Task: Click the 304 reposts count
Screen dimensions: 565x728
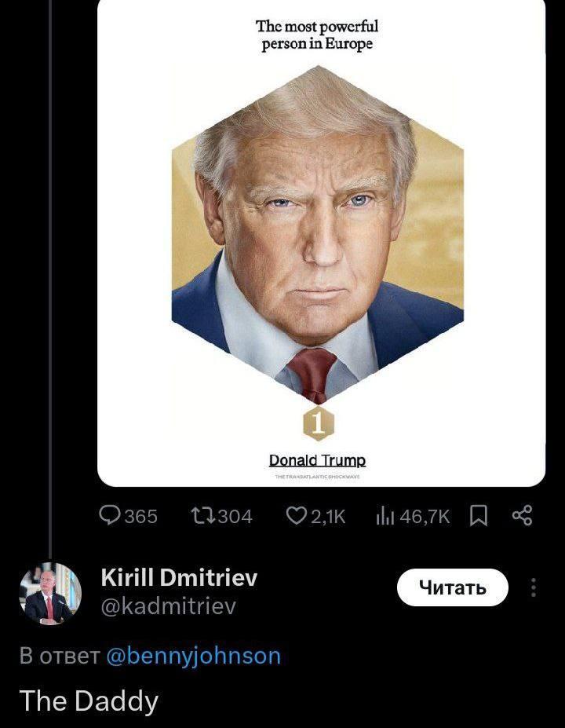Action: 234,516
